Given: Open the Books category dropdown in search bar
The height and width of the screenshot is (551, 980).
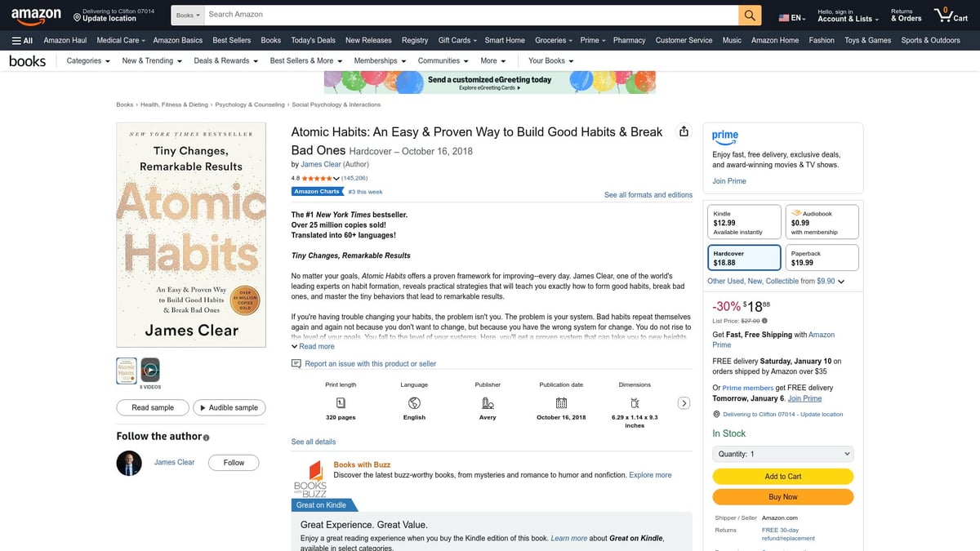Looking at the screenshot, I should pyautogui.click(x=187, y=14).
